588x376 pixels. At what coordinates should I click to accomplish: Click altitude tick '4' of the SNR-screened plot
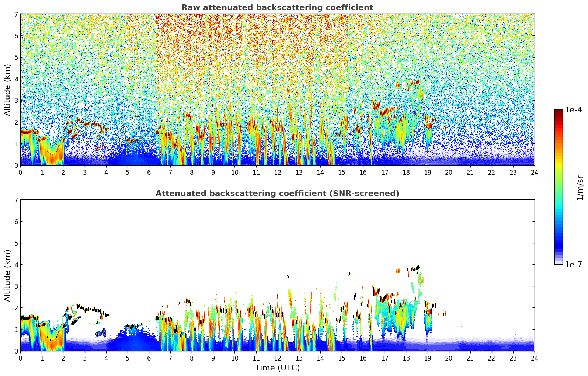[16, 265]
